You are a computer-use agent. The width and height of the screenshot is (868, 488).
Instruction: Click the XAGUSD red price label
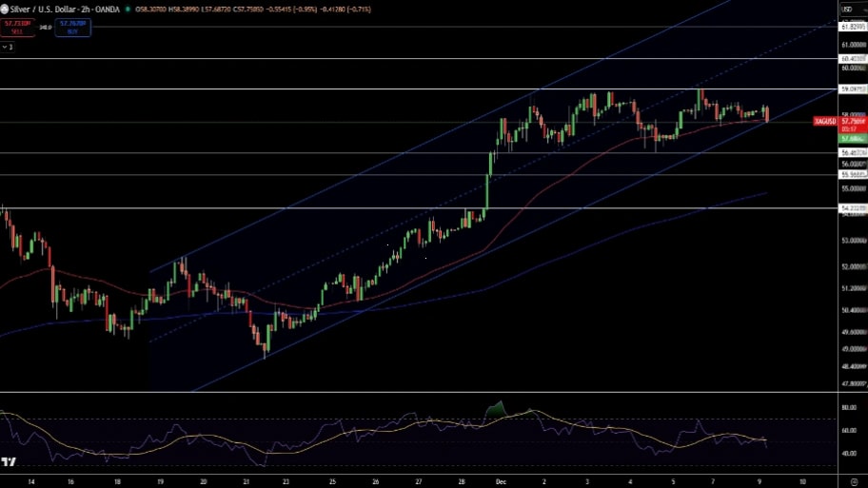825,122
